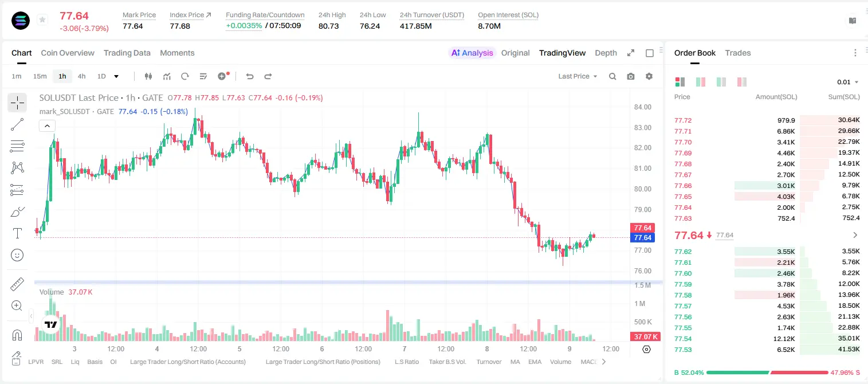This screenshot has width=868, height=384.
Task: Expand the 0.01 price precision dropdown
Action: (x=847, y=82)
